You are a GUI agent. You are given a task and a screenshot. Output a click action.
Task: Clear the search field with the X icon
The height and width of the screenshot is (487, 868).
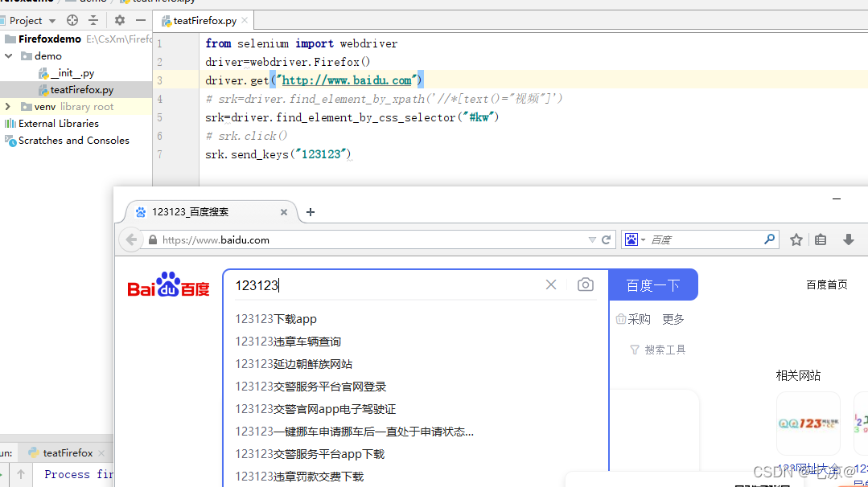551,284
